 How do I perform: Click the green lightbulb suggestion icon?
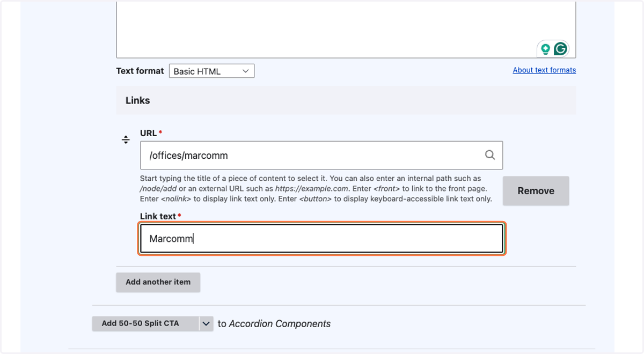click(x=545, y=49)
